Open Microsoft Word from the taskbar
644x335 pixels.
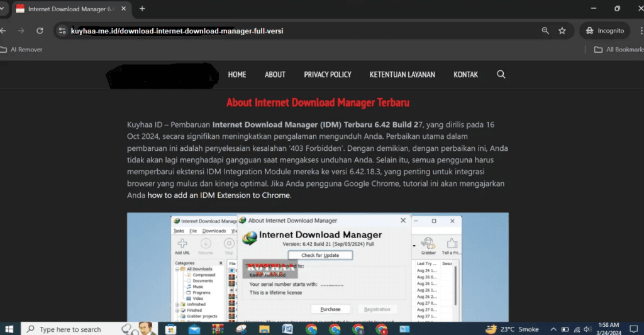(x=287, y=329)
